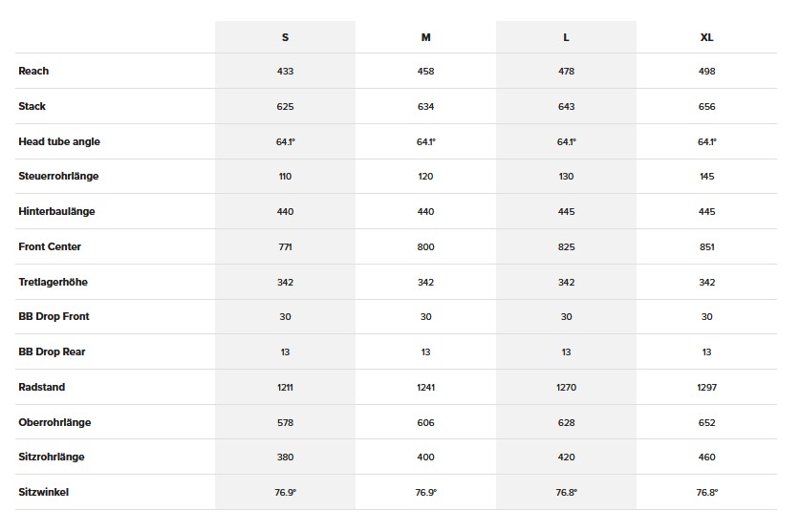
Task: Click the Tretlagerhöhe row label
Action: coord(54,282)
